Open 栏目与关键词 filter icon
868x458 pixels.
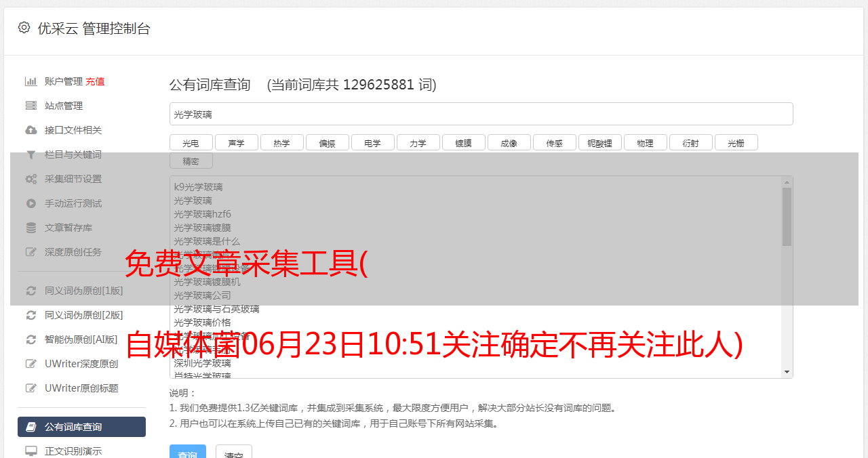tap(31, 154)
